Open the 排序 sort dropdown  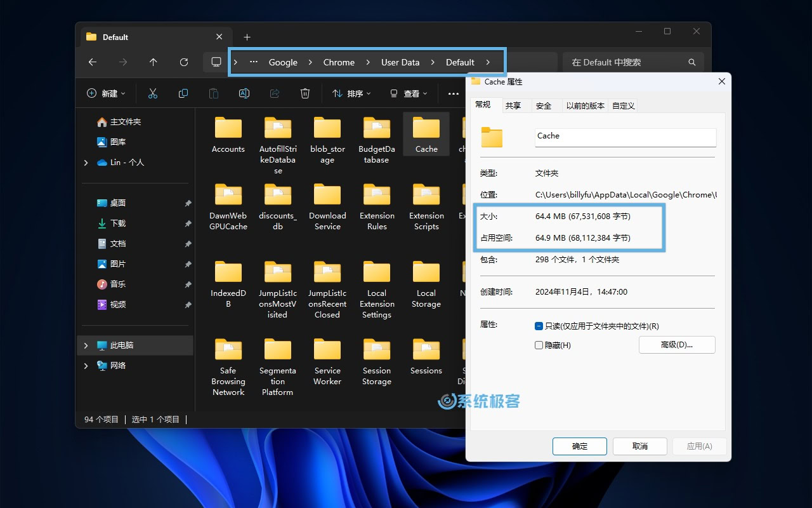(x=351, y=93)
